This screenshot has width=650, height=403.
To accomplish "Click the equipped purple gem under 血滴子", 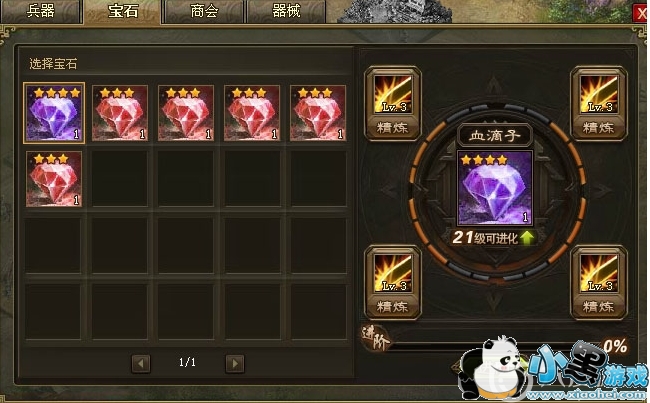I will tap(495, 188).
